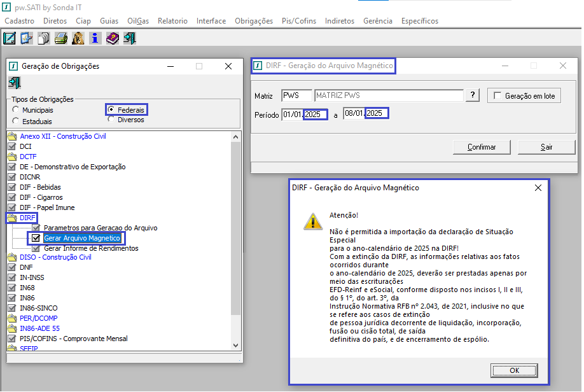Screen dimensions: 584x392
Task: Enable the Geração em lote checkbox
Action: click(x=497, y=95)
